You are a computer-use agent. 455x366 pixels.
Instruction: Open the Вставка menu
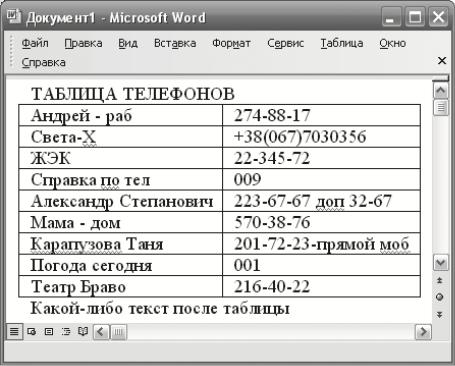(175, 43)
